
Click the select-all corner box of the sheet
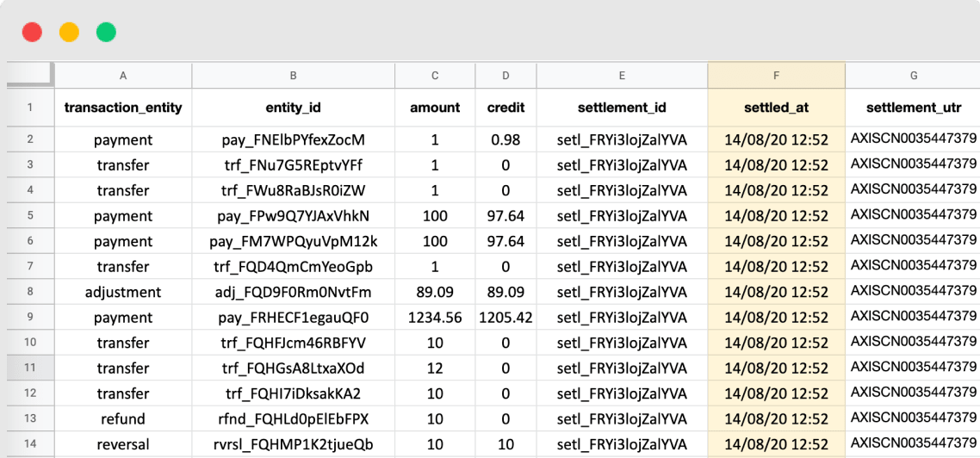[30, 76]
